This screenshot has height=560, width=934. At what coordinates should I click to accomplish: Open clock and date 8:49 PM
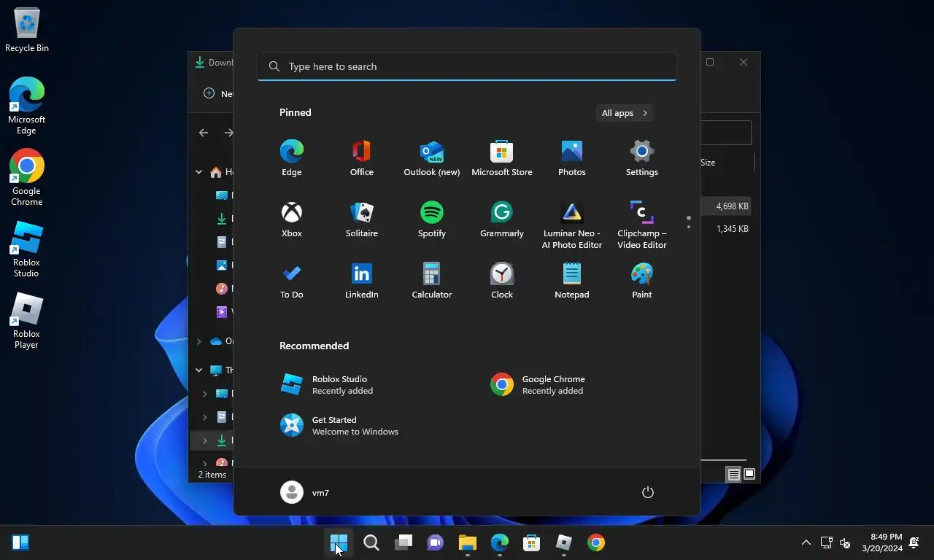click(x=881, y=542)
